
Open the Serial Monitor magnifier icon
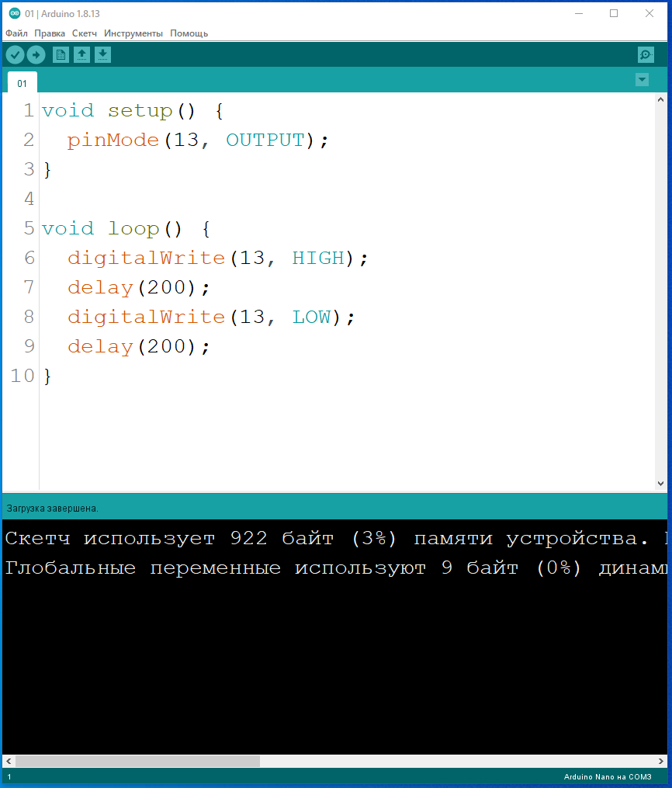pos(645,54)
